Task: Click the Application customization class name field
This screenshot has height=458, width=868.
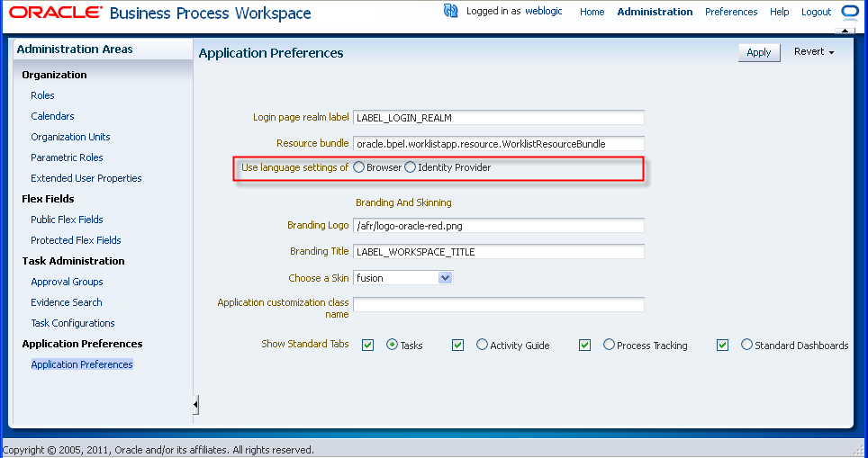Action: (x=498, y=304)
